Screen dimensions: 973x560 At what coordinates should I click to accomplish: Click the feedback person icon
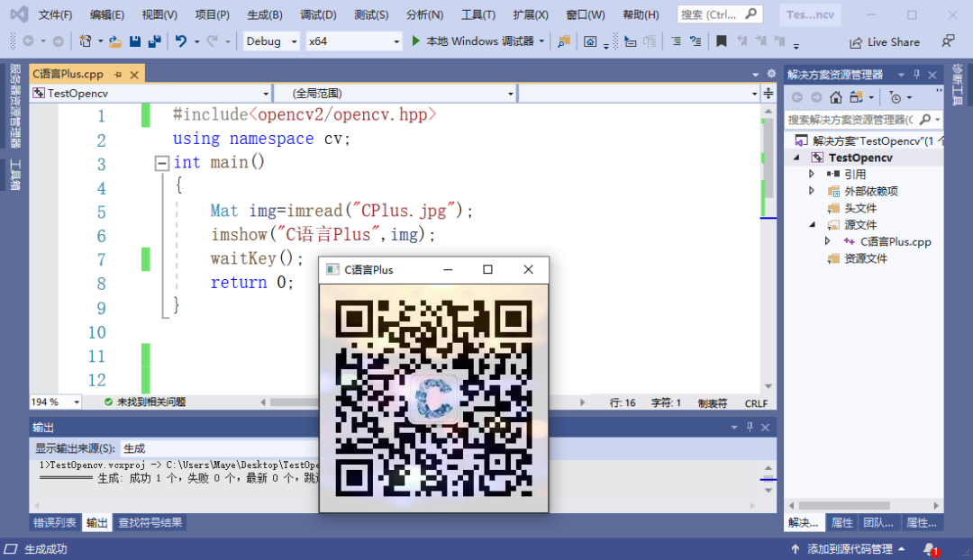(x=948, y=41)
